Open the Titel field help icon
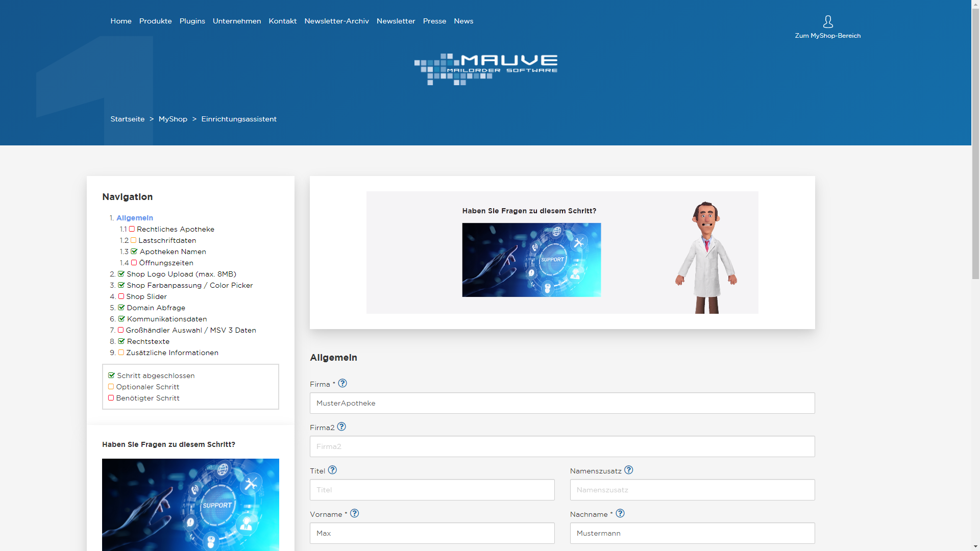980x551 pixels. 332,470
